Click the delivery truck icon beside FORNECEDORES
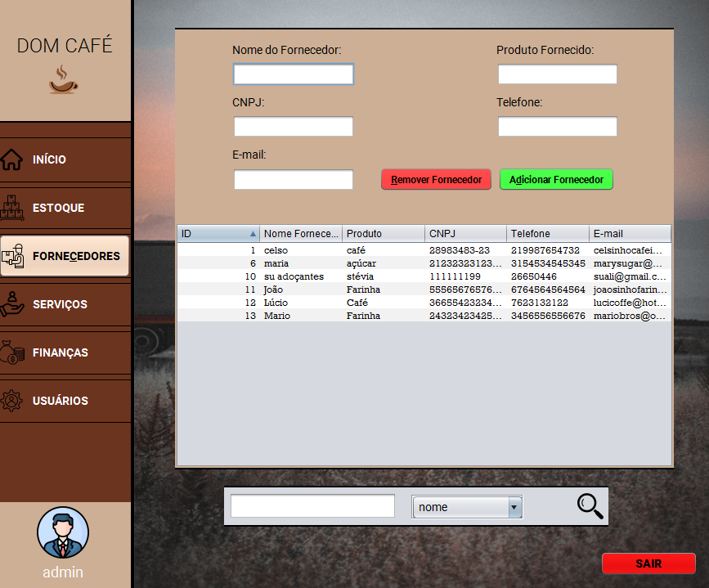Screen dimensions: 709x588 14,255
